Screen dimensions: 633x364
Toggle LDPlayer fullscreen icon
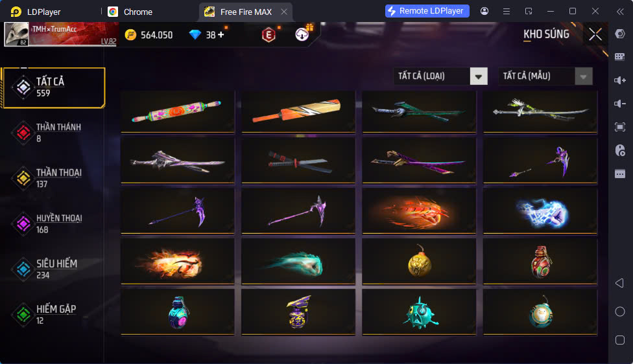[x=619, y=128]
